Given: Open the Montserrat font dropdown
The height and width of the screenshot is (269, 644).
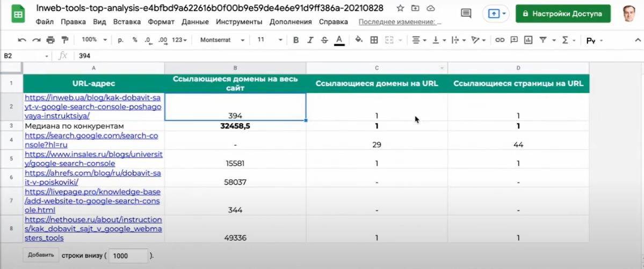Looking at the screenshot, I should pyautogui.click(x=222, y=40).
